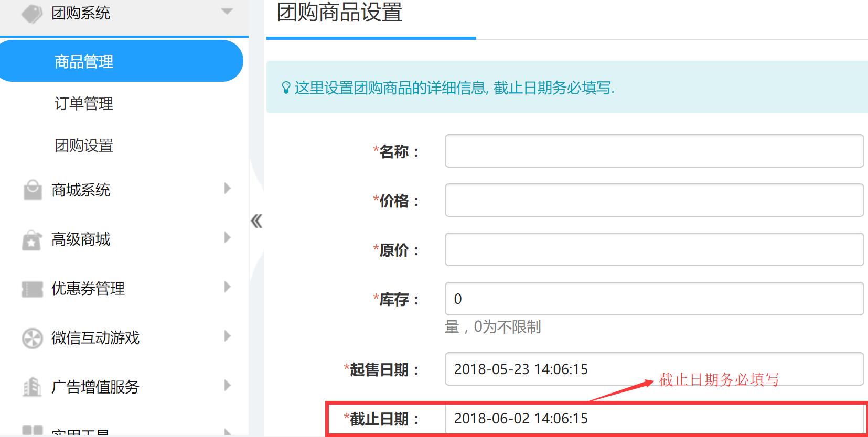Click the 截止日期 field label

pos(381,419)
